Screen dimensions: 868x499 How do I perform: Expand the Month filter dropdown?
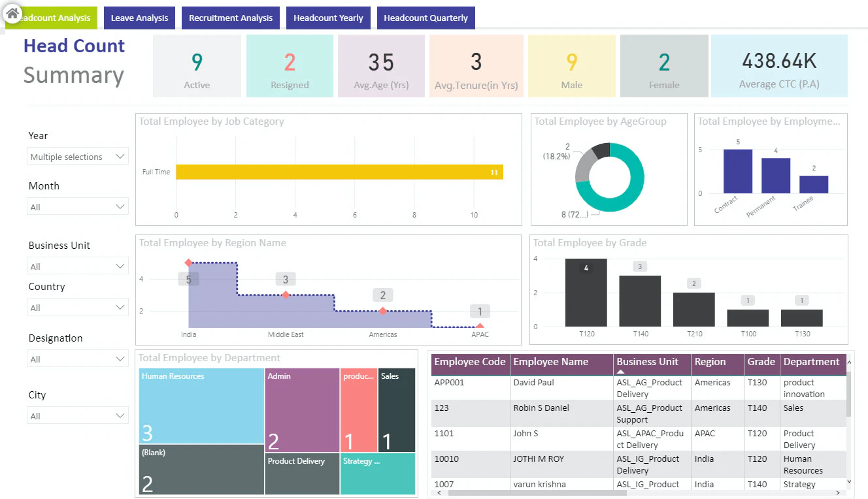[78, 207]
